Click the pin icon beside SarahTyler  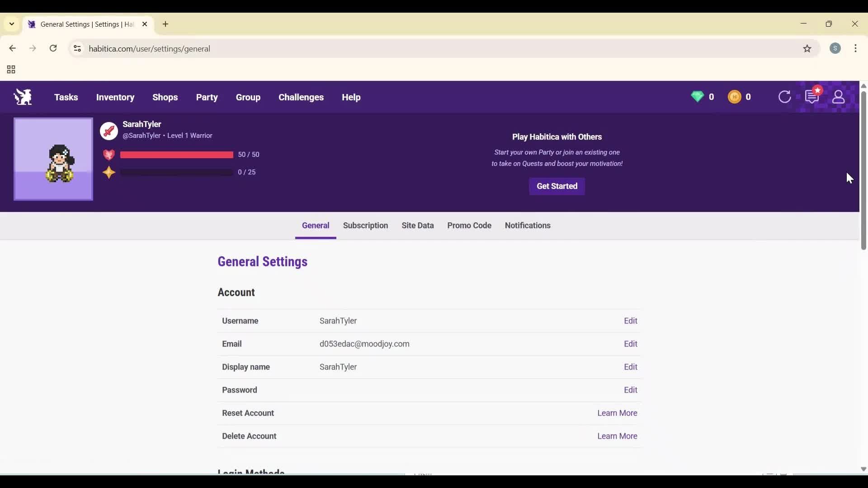click(108, 131)
